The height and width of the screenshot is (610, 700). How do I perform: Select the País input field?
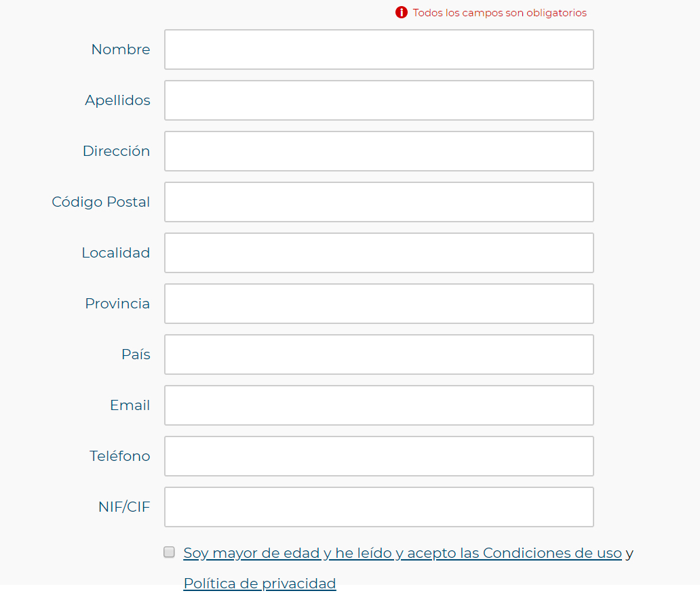coord(379,354)
